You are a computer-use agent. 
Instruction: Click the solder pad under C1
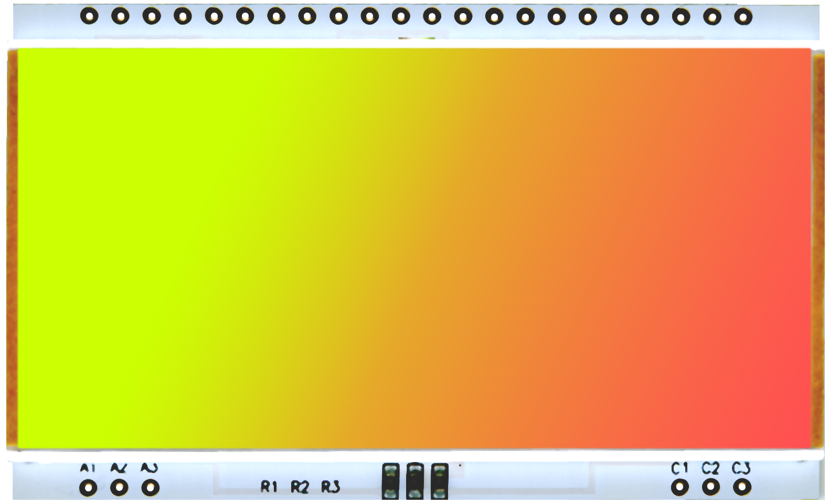point(680,488)
